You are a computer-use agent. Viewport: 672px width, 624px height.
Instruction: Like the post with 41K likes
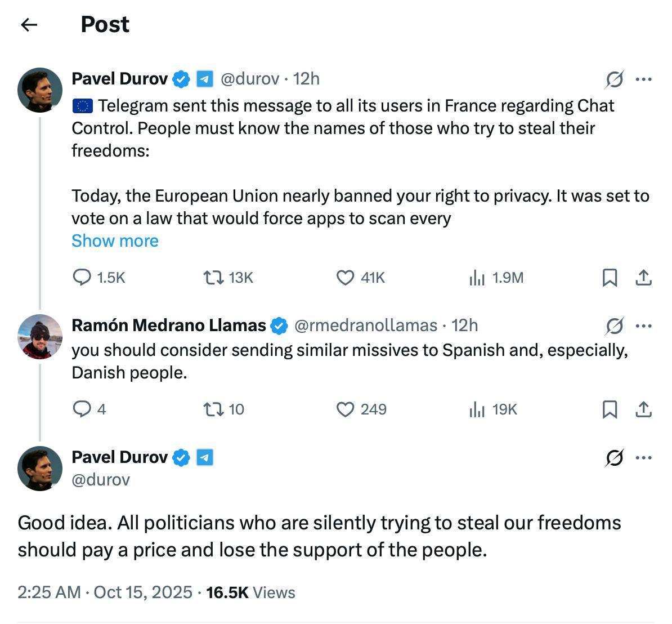[x=344, y=277]
